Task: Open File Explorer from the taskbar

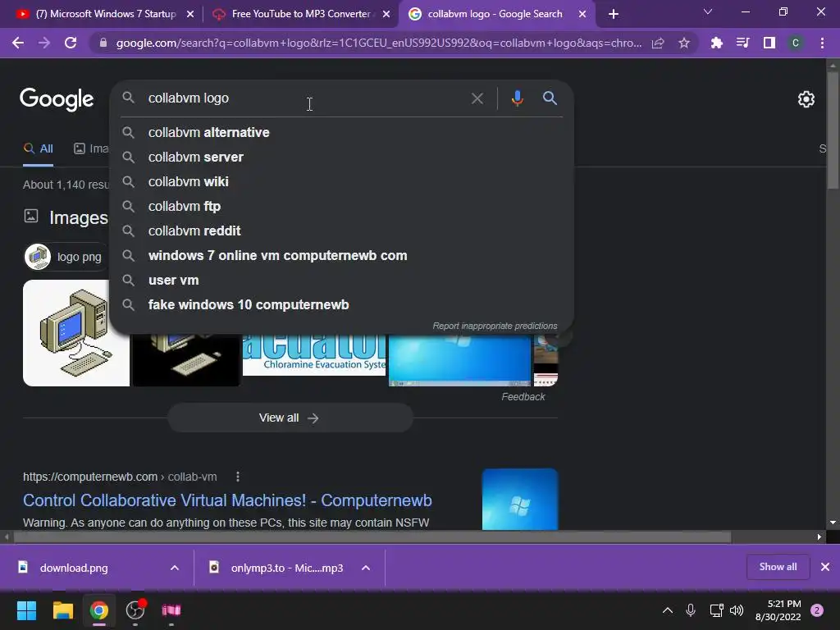Action: click(62, 610)
